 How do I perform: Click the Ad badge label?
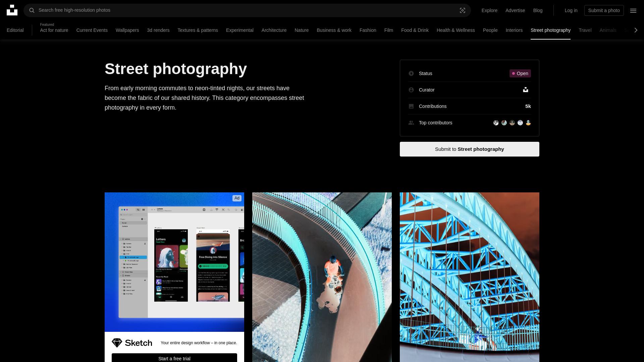[x=237, y=198]
